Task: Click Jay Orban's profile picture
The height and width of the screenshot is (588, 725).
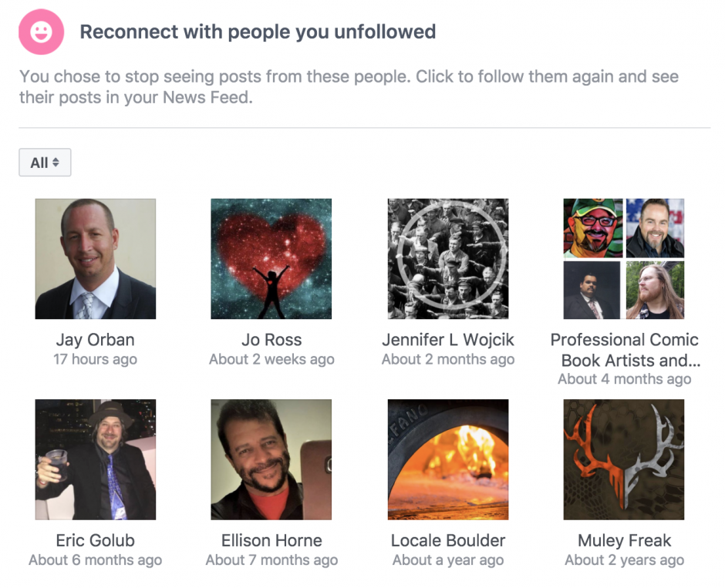Action: 95,258
